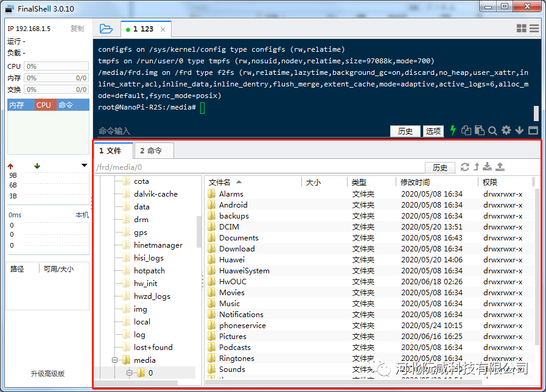Screen dimensions: 546x392
Task: Click the green lightning quick command icon
Action: click(x=453, y=130)
